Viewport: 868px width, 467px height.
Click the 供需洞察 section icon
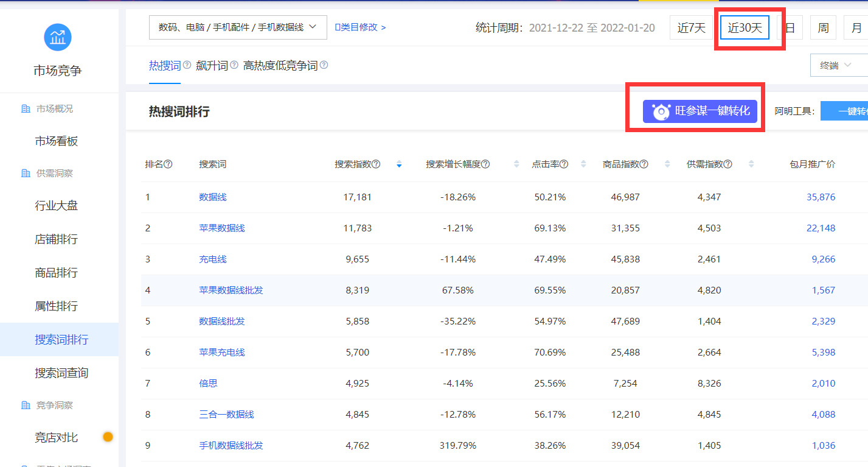26,174
